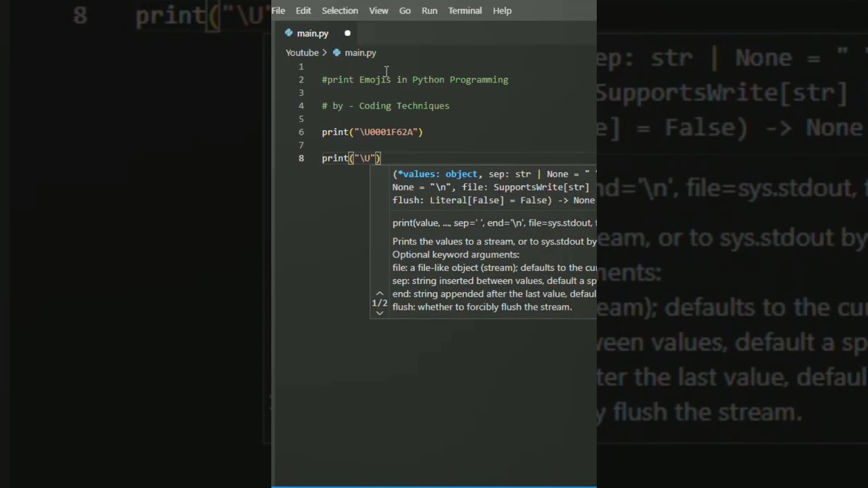868x488 pixels.
Task: Click the Python icon in the breadcrumb
Action: tap(336, 53)
